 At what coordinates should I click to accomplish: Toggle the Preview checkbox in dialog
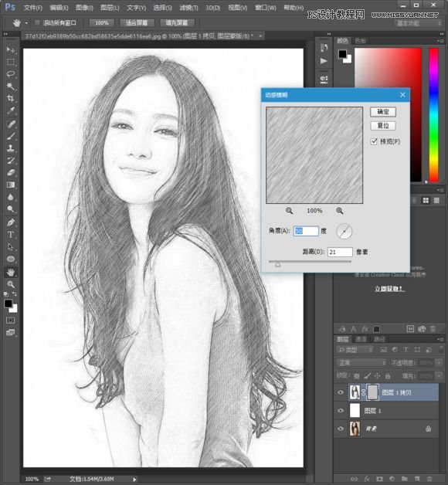(374, 141)
